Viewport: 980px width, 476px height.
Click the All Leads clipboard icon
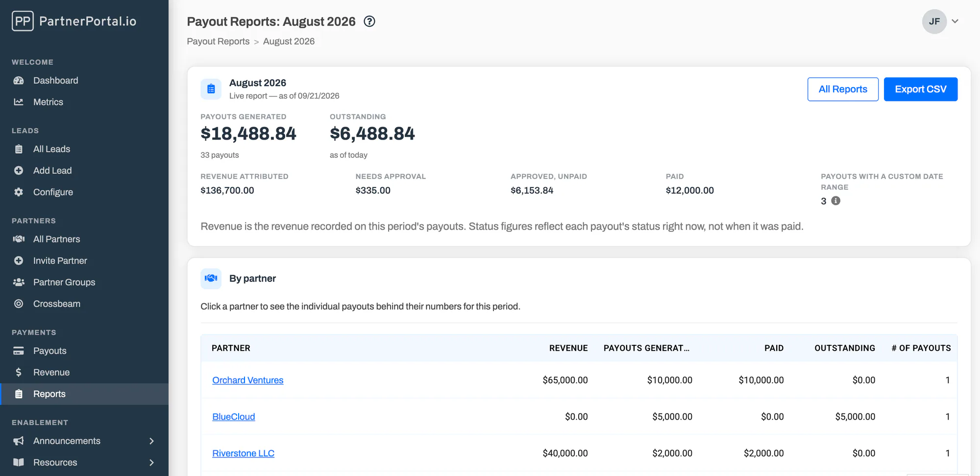[19, 149]
